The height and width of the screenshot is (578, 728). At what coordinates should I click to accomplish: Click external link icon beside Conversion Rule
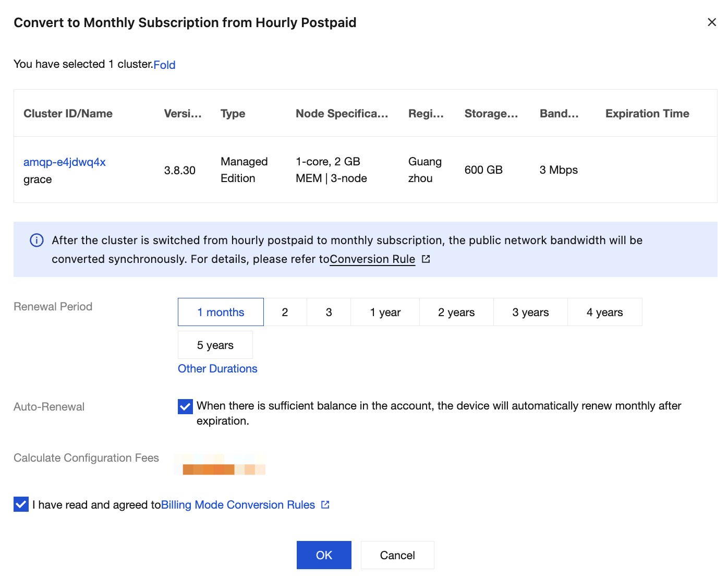(426, 259)
